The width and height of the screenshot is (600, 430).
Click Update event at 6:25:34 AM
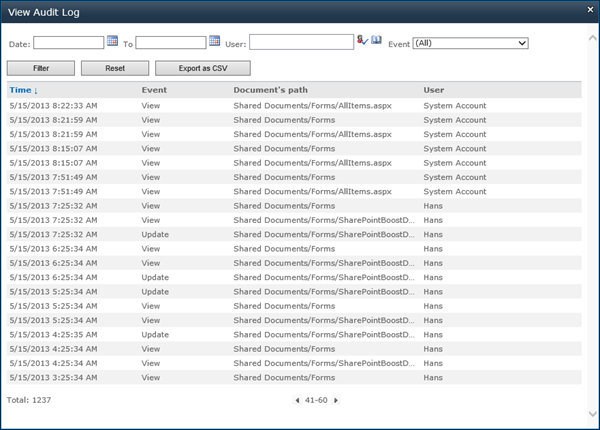point(155,277)
